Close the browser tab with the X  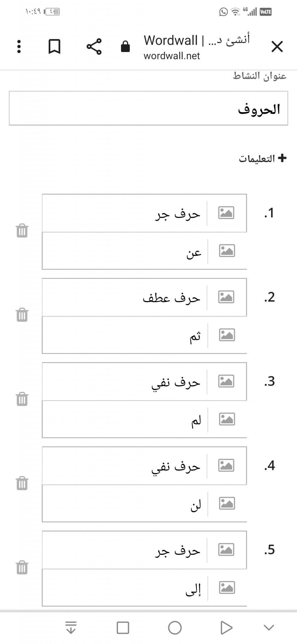[277, 47]
